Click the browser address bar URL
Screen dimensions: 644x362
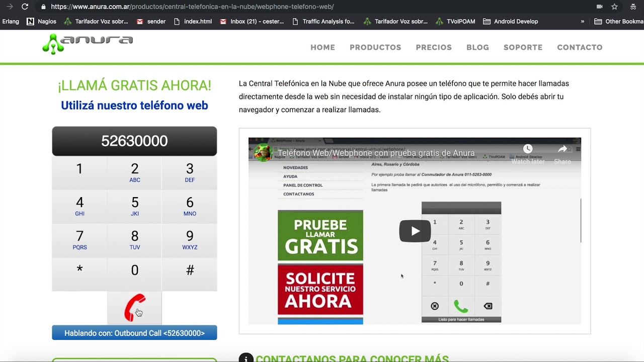coord(192,7)
